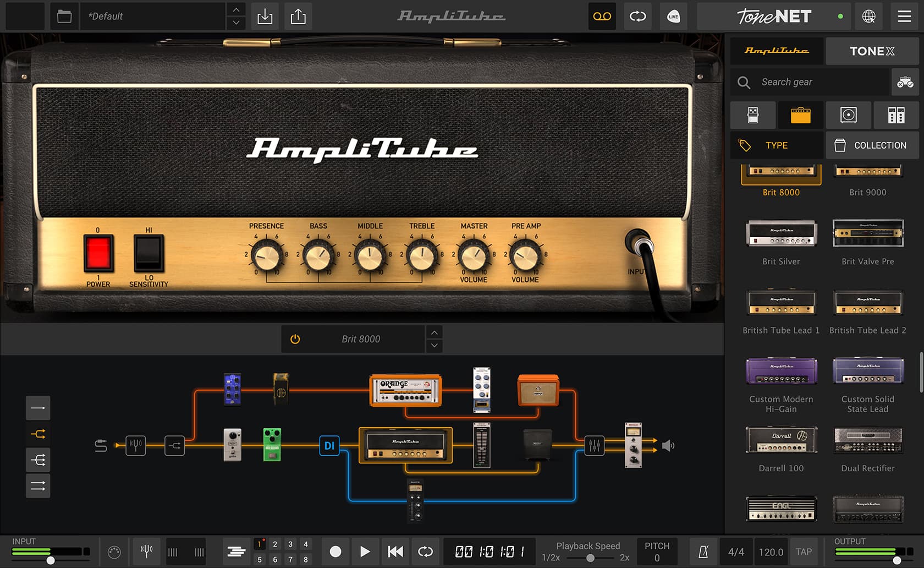Activate LIVE mode from the top toolbar

(x=673, y=16)
